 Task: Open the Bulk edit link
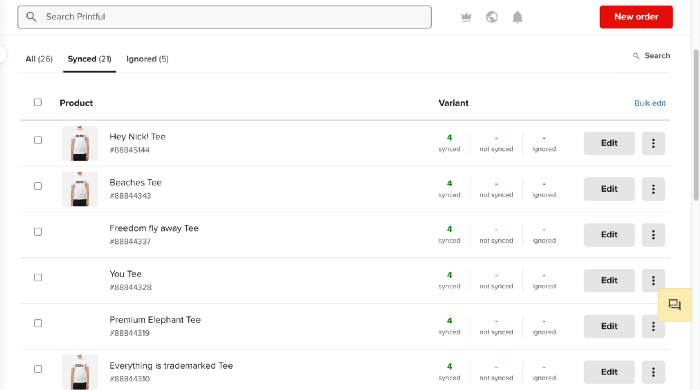pyautogui.click(x=650, y=103)
